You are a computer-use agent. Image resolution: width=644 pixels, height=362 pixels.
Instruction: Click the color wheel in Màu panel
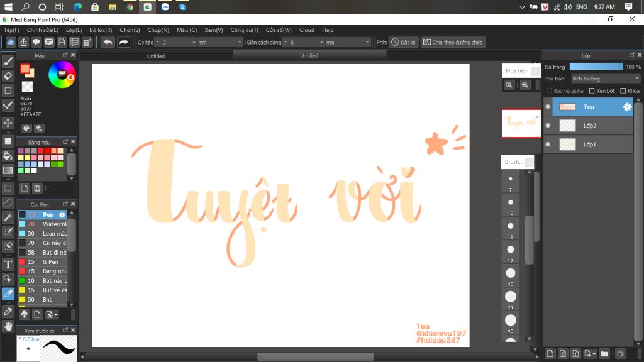[62, 74]
